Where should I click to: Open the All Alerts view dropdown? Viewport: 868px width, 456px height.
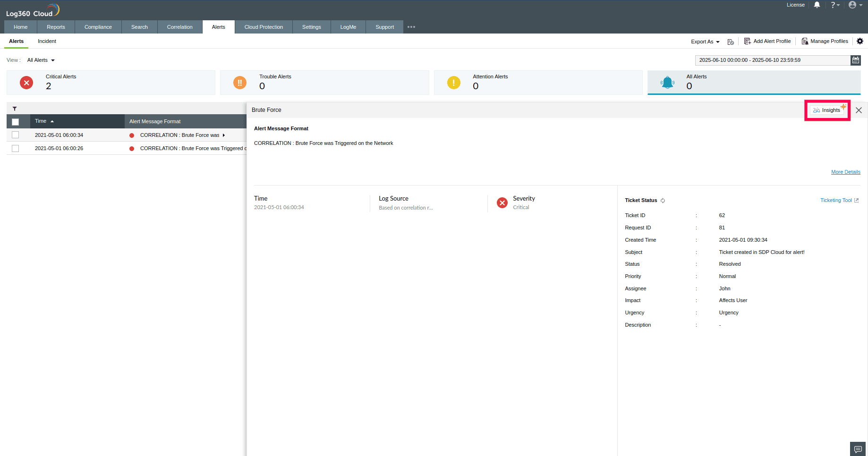click(41, 60)
